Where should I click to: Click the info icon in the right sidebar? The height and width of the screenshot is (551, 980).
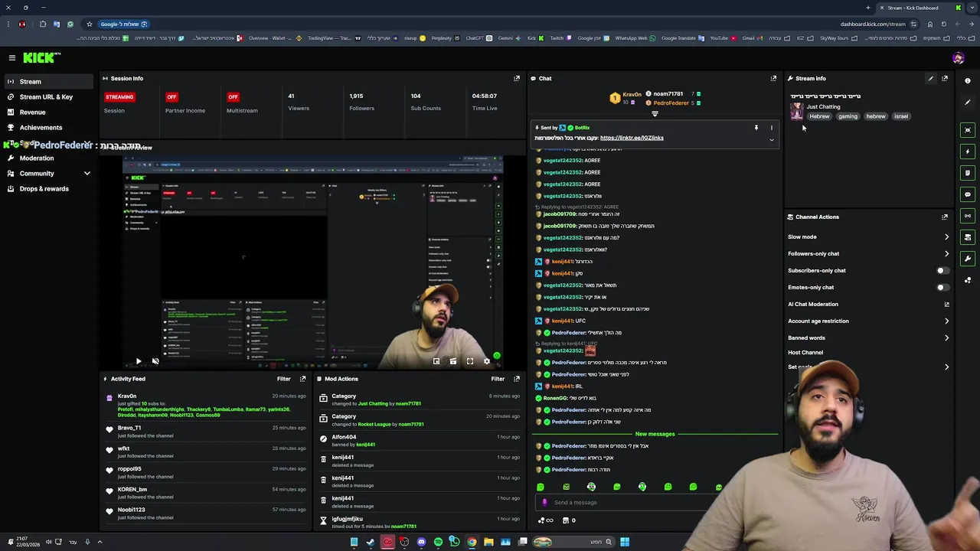[x=968, y=80]
